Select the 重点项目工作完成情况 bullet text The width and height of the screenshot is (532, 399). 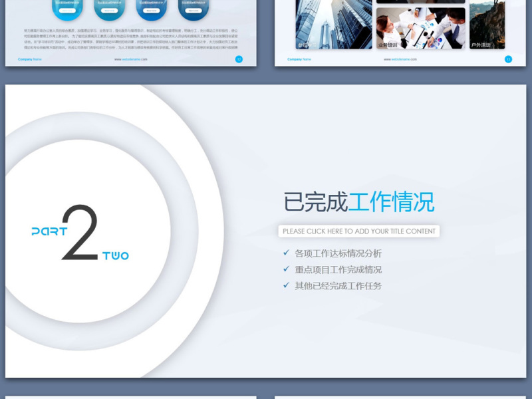[338, 269]
